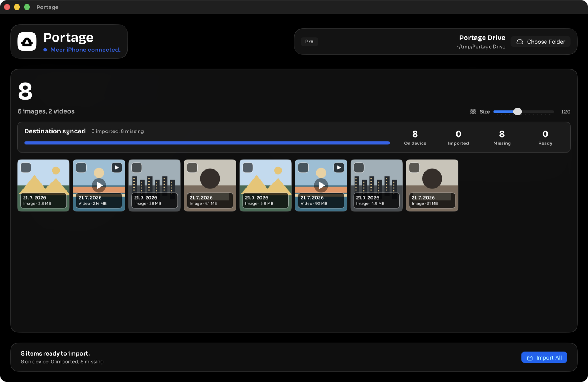Screen dimensions: 588x382
Task: Open the Choose Folder button
Action: [x=541, y=42]
